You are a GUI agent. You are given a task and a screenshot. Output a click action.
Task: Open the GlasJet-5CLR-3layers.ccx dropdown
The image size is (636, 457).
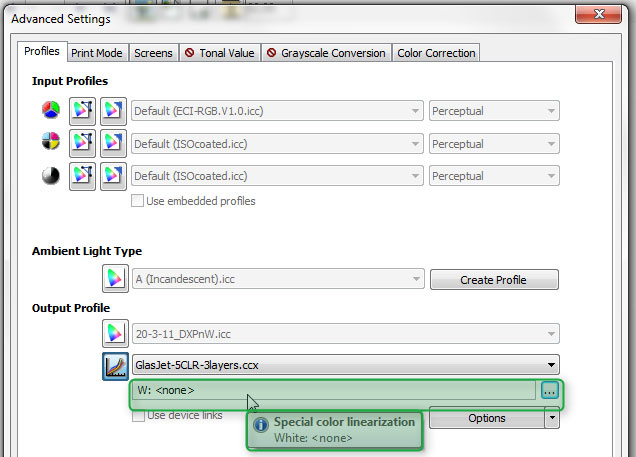click(x=549, y=365)
